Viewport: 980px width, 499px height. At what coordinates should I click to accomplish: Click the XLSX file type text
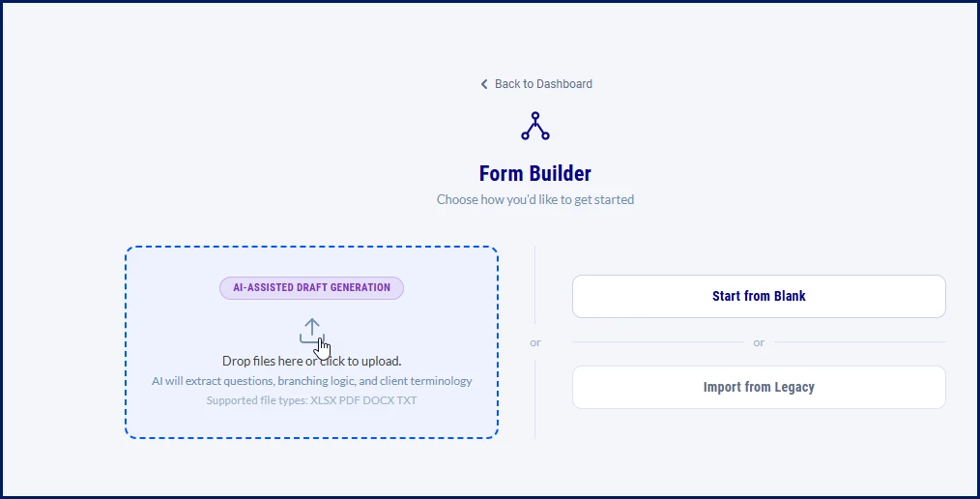[323, 400]
